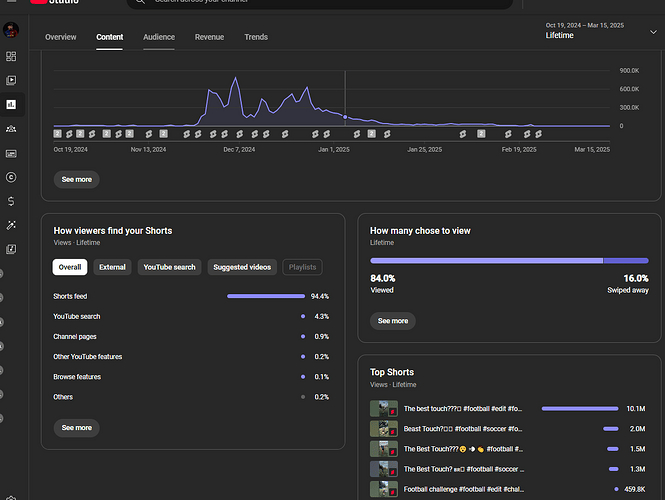The width and height of the screenshot is (665, 500).
Task: Click the '84.0%' viewed value
Action: pos(383,278)
